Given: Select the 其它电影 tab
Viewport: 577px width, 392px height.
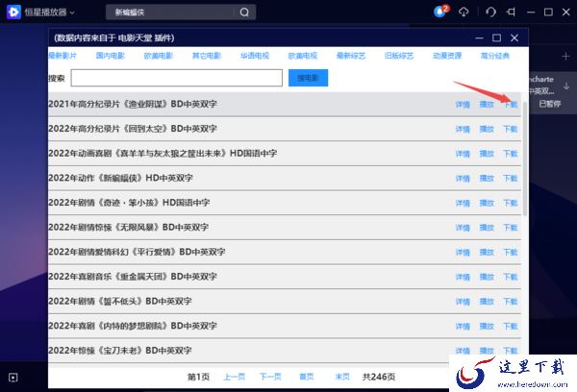Looking at the screenshot, I should pyautogui.click(x=207, y=56).
